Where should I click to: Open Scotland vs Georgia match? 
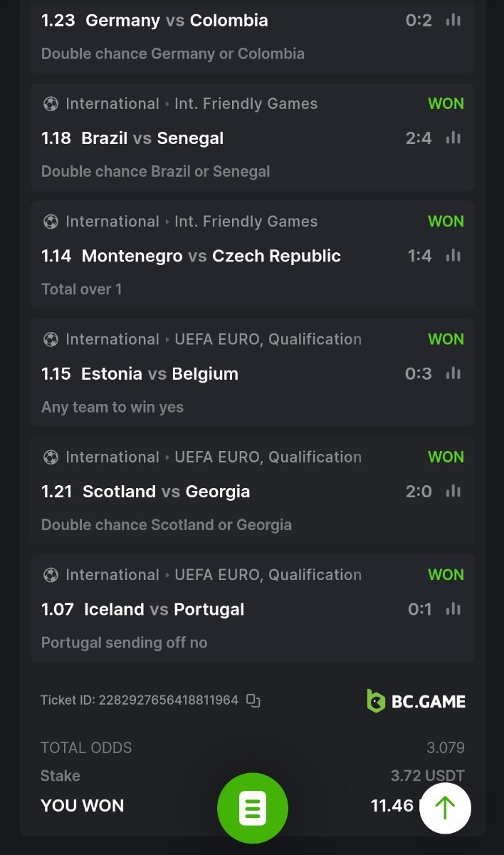166,492
